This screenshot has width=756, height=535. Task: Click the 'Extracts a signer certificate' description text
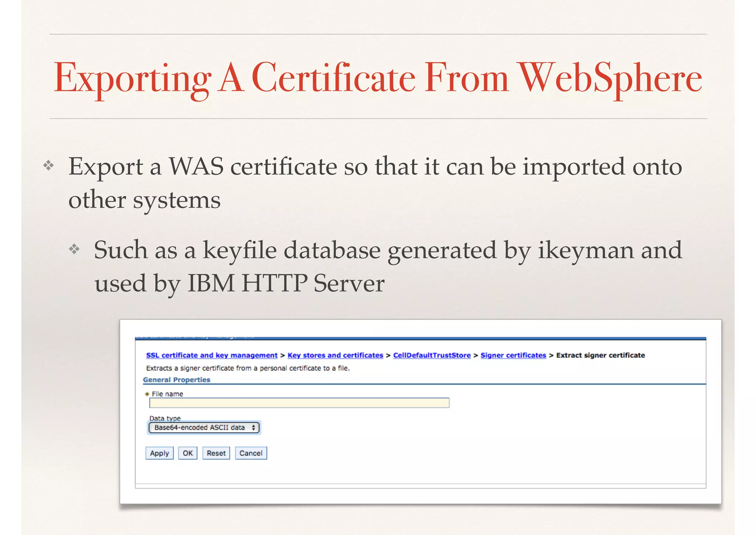click(x=248, y=368)
